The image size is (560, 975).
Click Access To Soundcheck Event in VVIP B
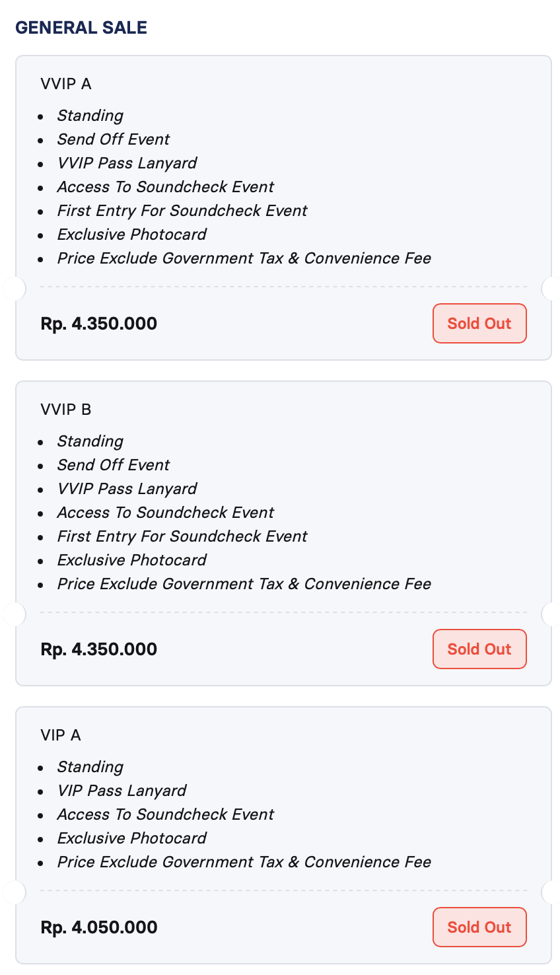[x=166, y=513]
